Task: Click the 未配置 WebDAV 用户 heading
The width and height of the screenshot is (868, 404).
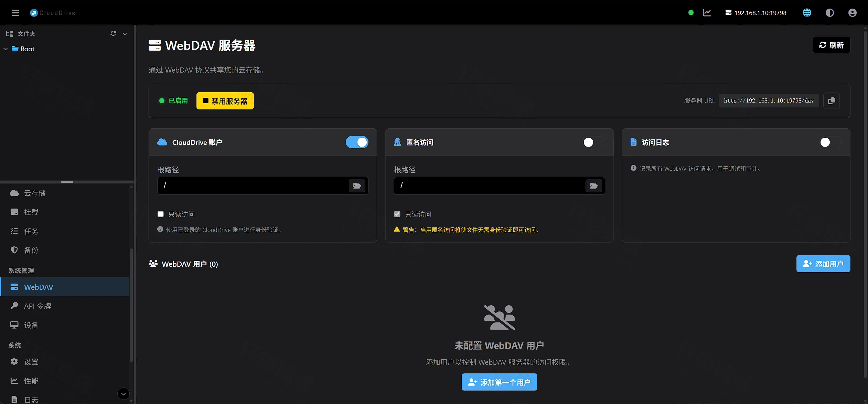Action: click(x=499, y=345)
